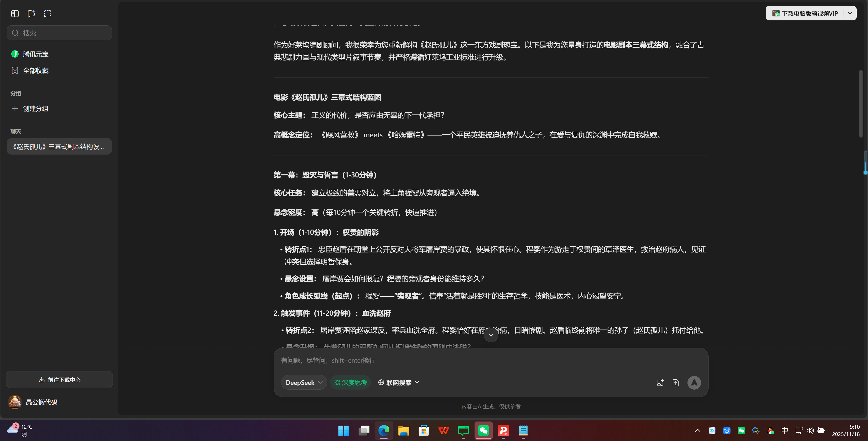Toggle 深度思考 deep thinking mode

click(x=350, y=382)
